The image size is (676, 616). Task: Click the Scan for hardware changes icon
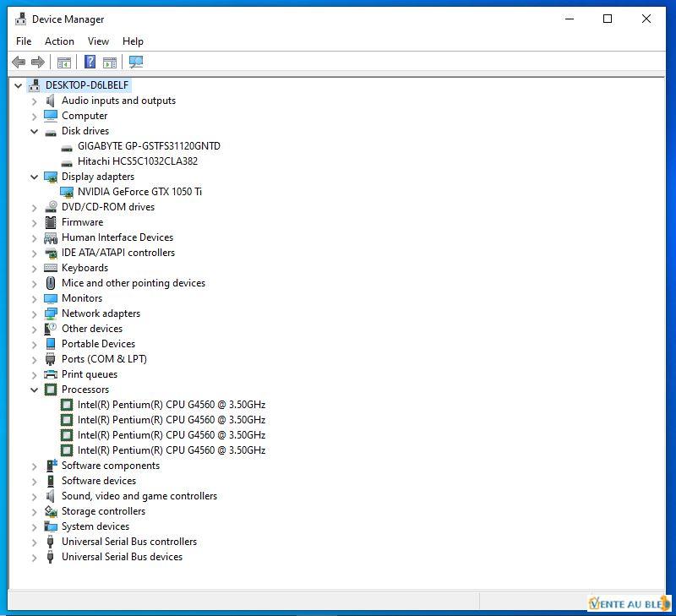click(136, 62)
